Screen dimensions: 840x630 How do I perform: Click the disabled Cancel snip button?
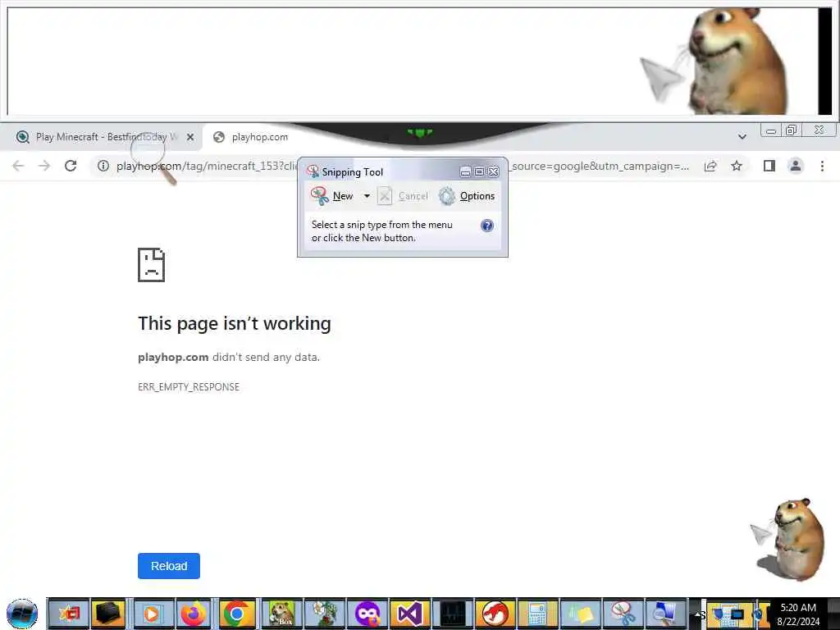click(403, 196)
